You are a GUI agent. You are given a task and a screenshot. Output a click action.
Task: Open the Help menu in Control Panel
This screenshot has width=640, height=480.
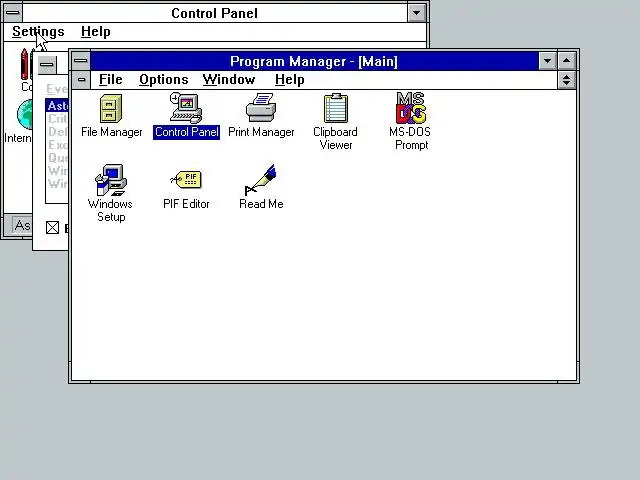96,31
